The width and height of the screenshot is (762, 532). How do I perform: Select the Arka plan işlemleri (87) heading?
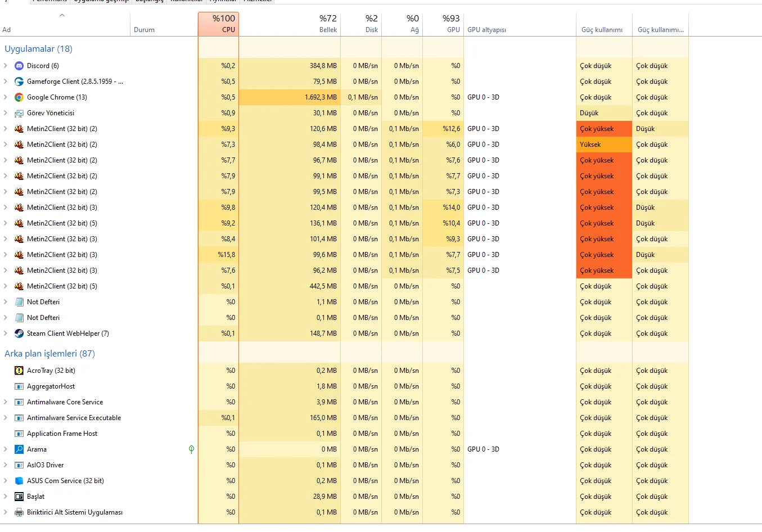pos(49,354)
